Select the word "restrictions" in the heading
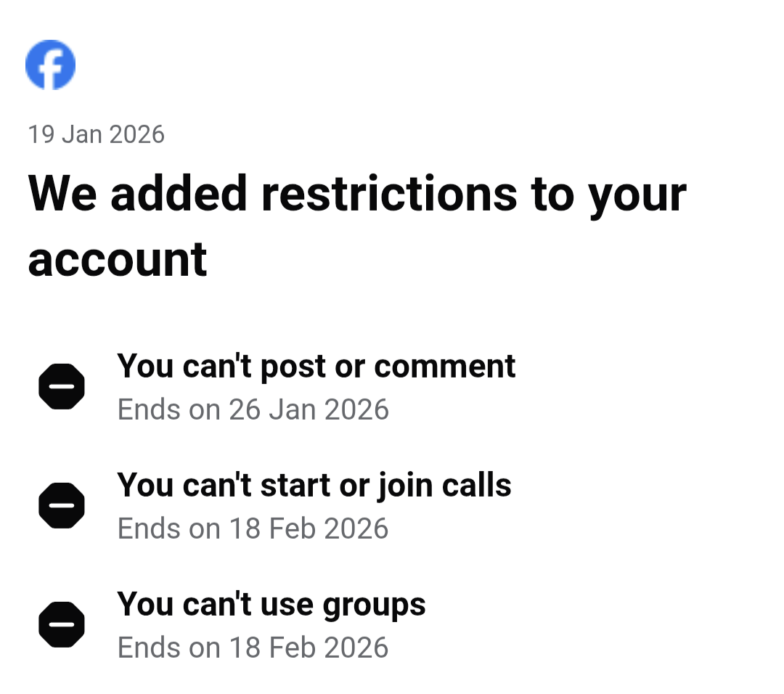The height and width of the screenshot is (694, 784). tap(389, 193)
